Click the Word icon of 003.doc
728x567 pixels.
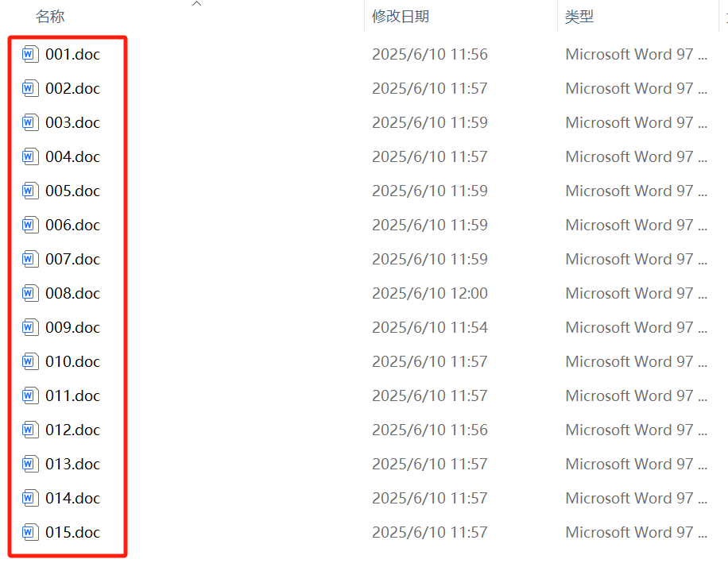(29, 122)
